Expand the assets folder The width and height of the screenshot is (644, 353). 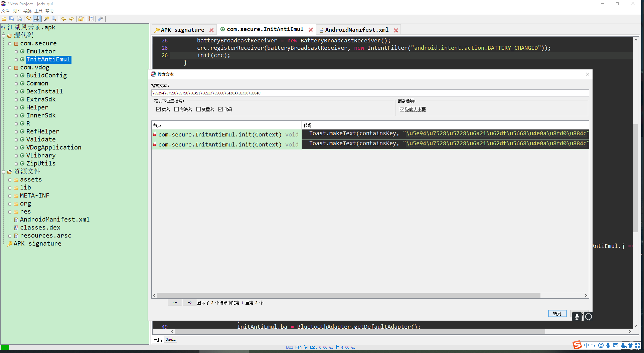point(10,180)
